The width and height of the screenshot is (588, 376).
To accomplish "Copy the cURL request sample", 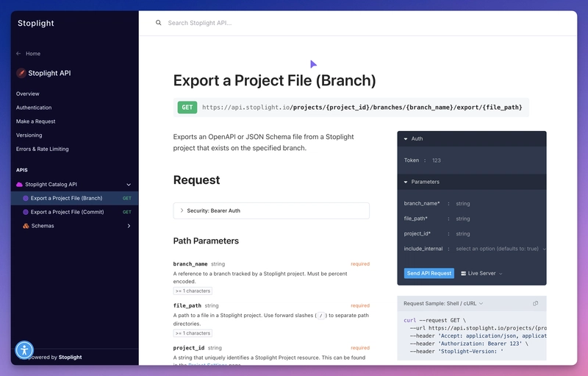I will (x=536, y=303).
